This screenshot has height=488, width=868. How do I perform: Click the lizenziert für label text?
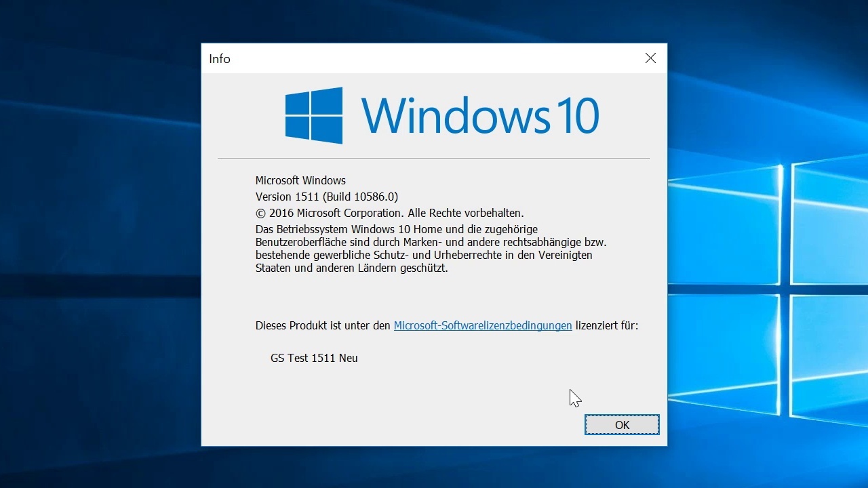tap(607, 325)
